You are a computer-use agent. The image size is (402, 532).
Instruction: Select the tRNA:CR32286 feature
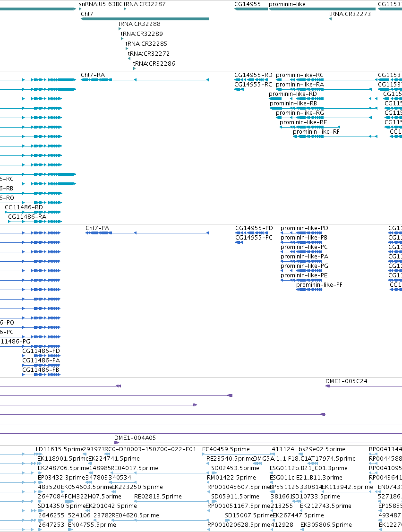[x=134, y=69]
